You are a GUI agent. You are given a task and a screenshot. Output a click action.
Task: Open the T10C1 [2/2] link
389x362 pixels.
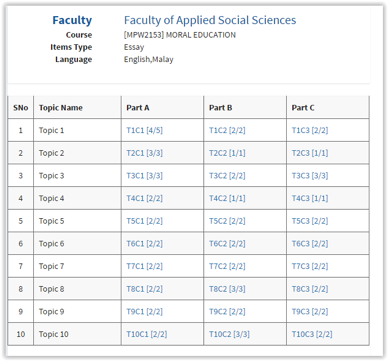pos(147,334)
